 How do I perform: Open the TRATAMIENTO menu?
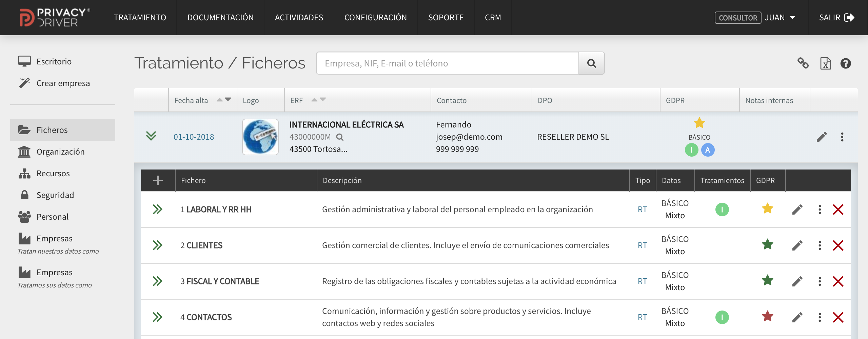coord(140,18)
